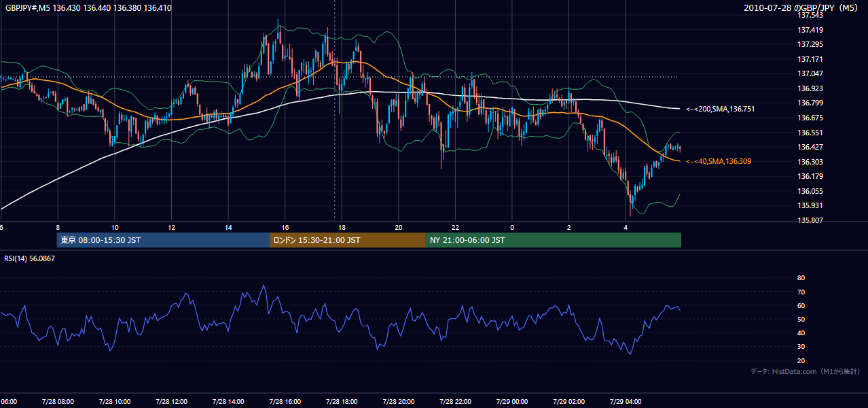The width and height of the screenshot is (868, 408).
Task: Click RSI scale value 50
Action: pos(801,319)
